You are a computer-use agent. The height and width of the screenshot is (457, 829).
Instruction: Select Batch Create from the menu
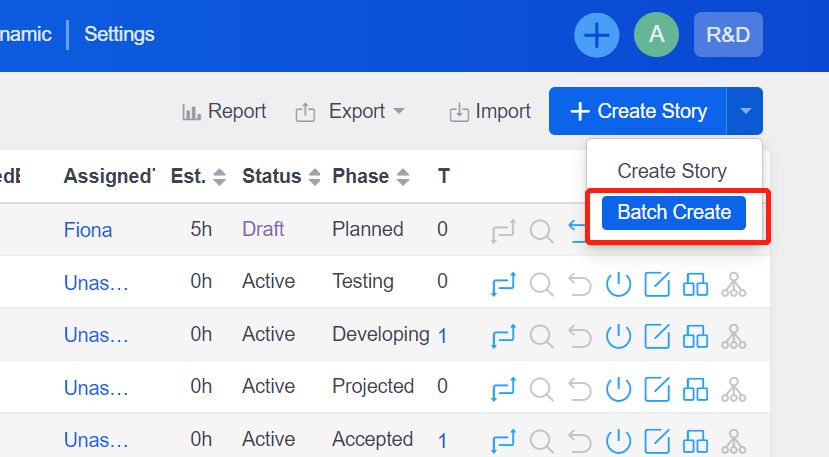point(674,213)
